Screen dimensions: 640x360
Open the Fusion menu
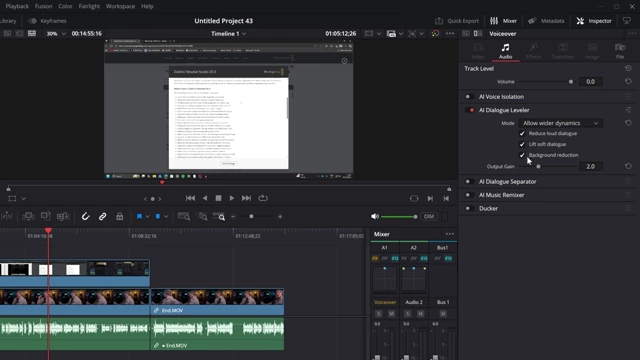coord(43,6)
